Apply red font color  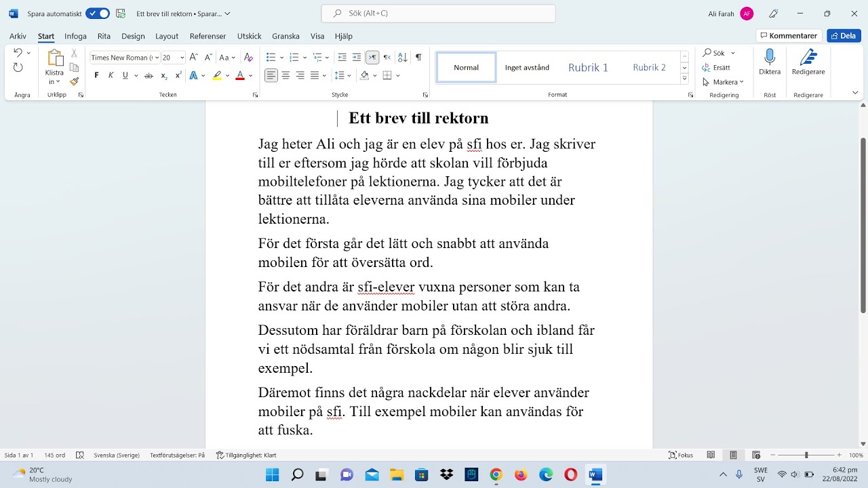(x=239, y=75)
